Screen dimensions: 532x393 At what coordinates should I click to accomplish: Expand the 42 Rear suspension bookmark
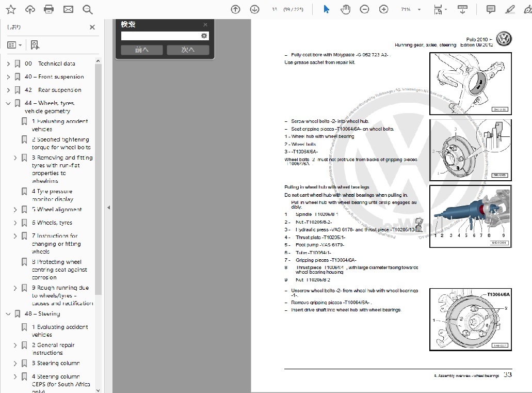[8, 90]
